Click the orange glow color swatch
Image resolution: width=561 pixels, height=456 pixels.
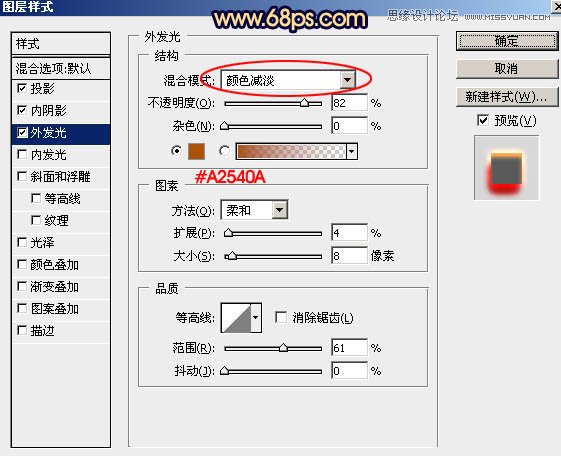tap(196, 151)
